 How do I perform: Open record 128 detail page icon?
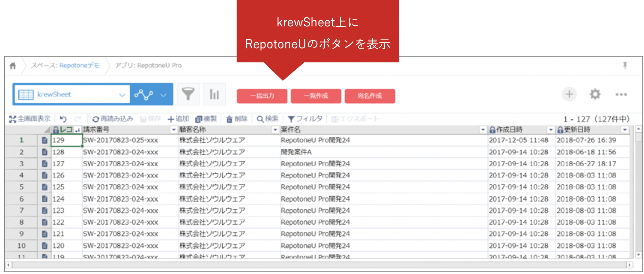45,152
